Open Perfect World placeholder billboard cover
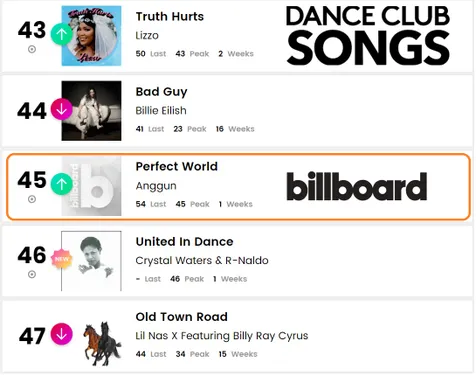This screenshot has width=476, height=376. pyautogui.click(x=91, y=186)
